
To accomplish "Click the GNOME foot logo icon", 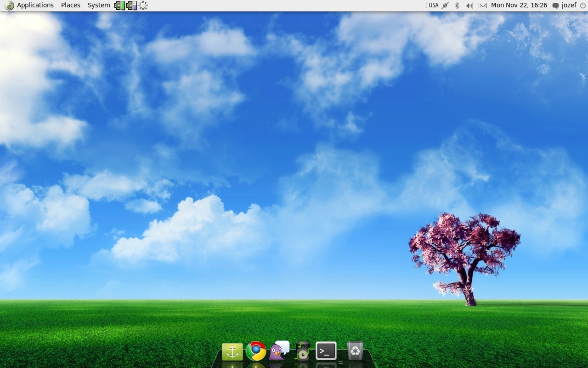I will click(9, 6).
